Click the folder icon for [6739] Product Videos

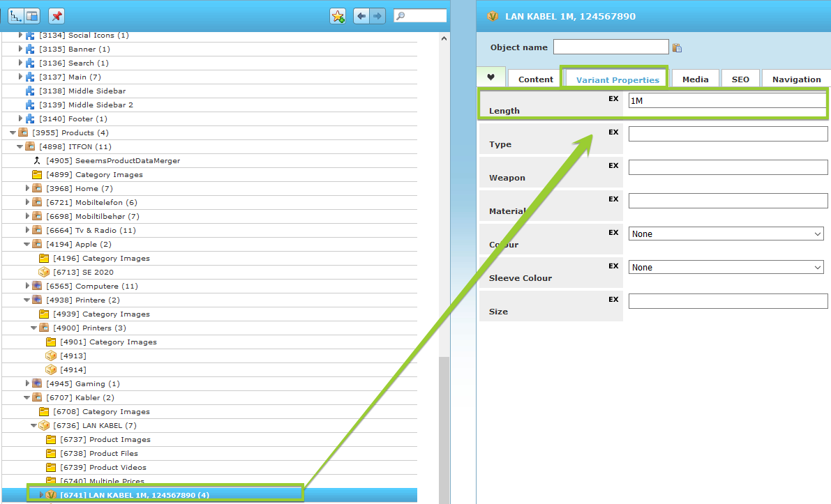pyautogui.click(x=51, y=468)
